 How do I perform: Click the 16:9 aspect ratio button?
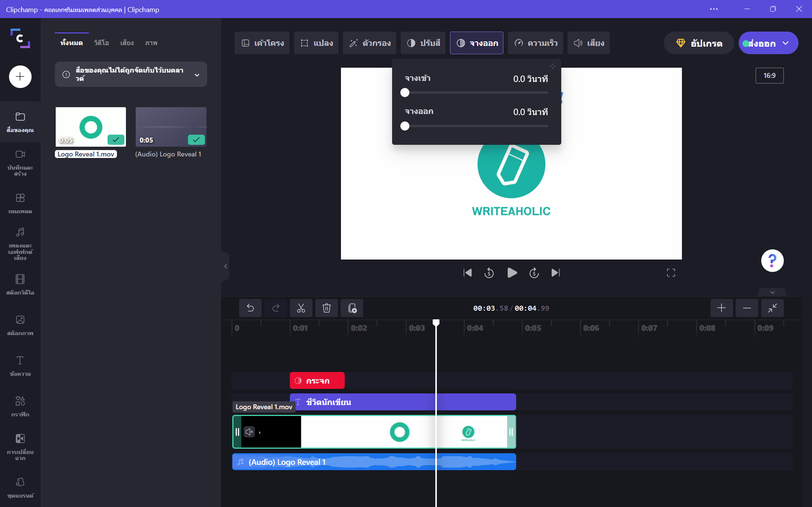pyautogui.click(x=769, y=76)
